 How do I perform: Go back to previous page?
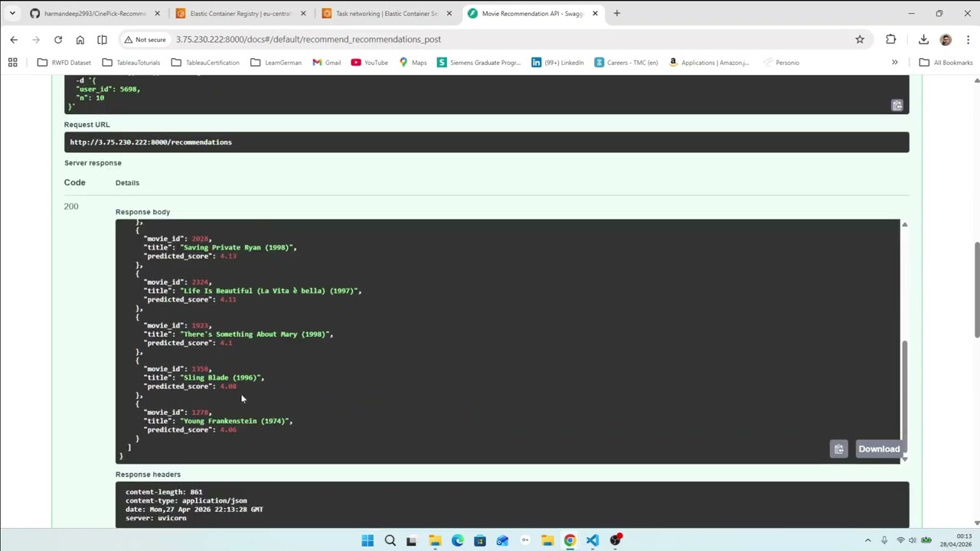click(x=14, y=39)
